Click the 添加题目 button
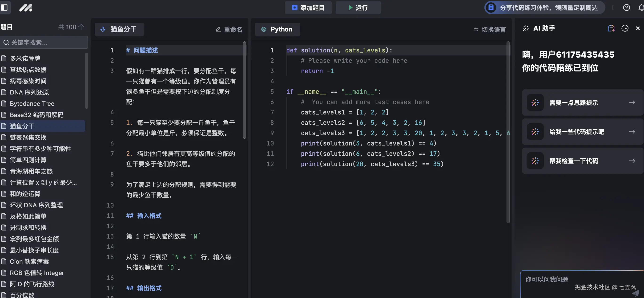This screenshot has height=298, width=644. click(x=308, y=8)
